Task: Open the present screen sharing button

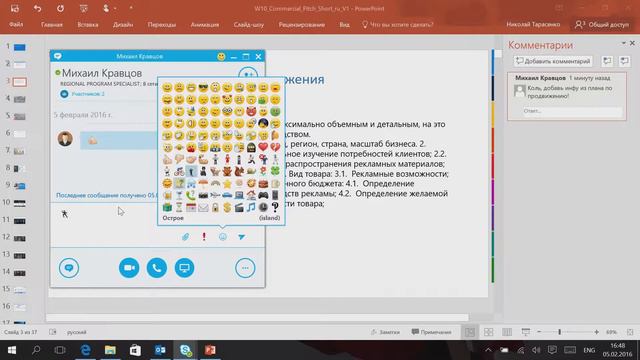Action: tap(184, 268)
